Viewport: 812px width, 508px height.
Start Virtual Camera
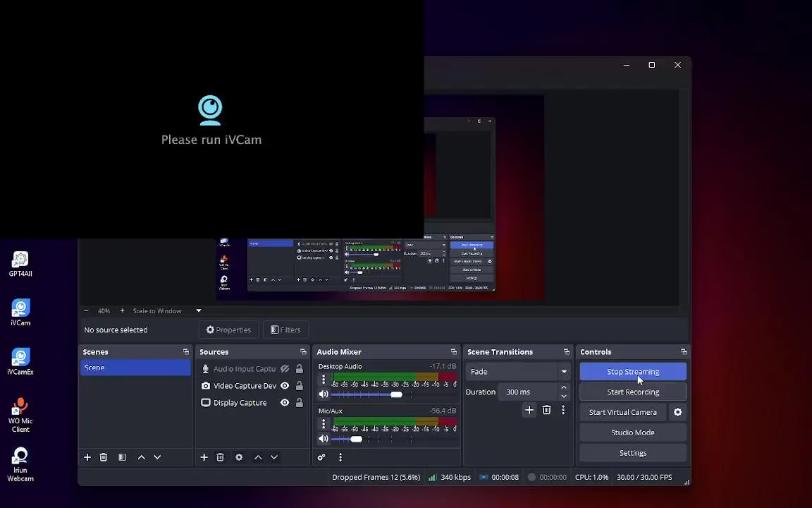[623, 412]
